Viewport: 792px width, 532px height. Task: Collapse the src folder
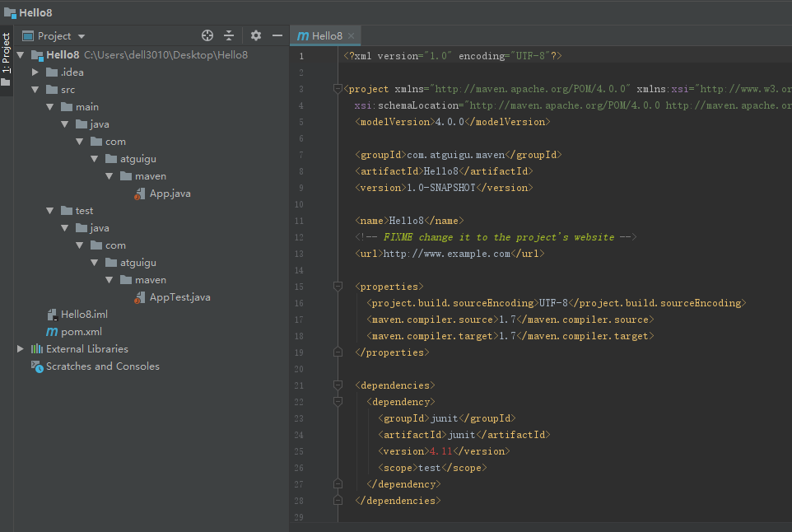coord(35,90)
